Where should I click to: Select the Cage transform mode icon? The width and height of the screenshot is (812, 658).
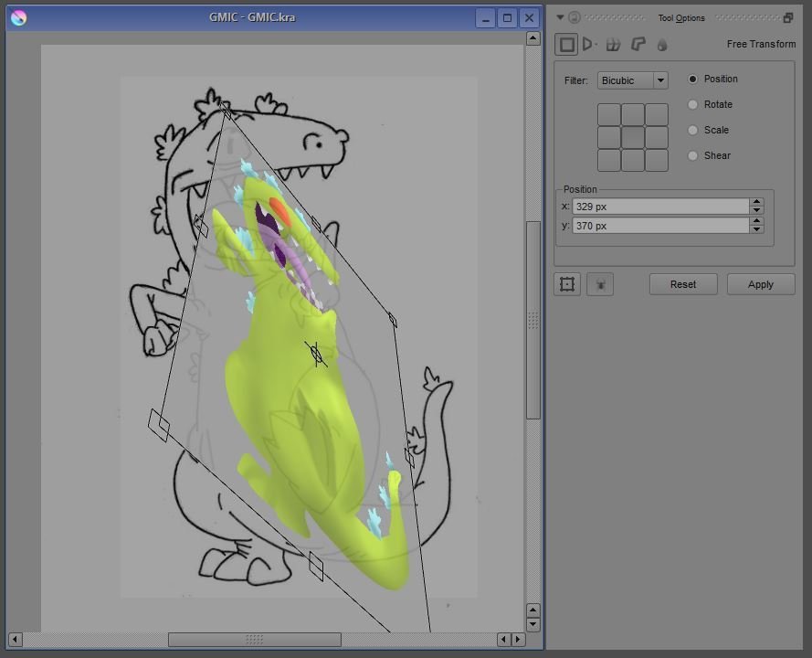[x=638, y=45]
